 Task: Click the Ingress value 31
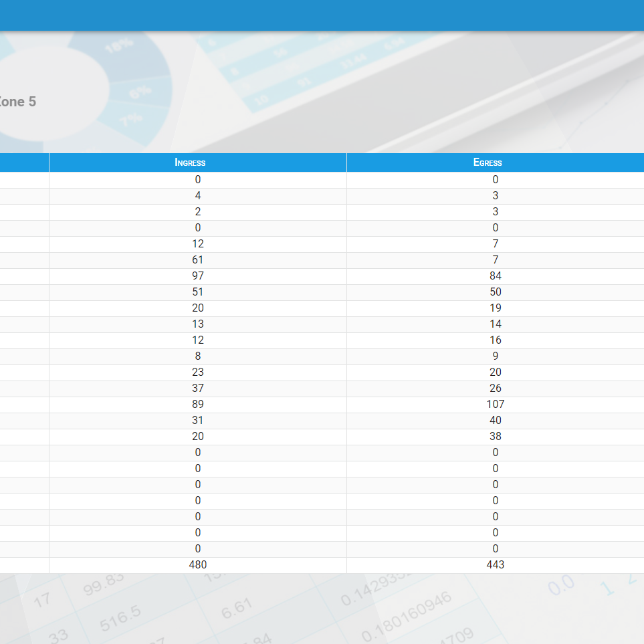click(198, 420)
